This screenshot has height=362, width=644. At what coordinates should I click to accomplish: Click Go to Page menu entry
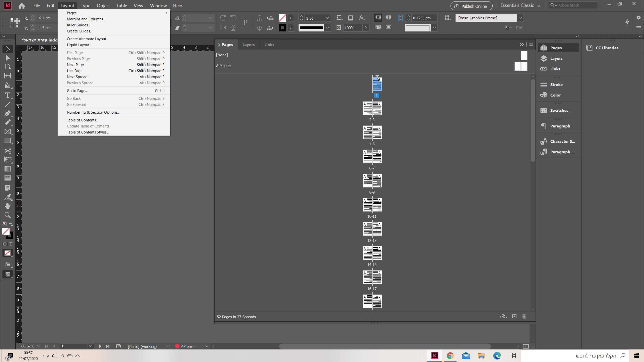tap(77, 91)
